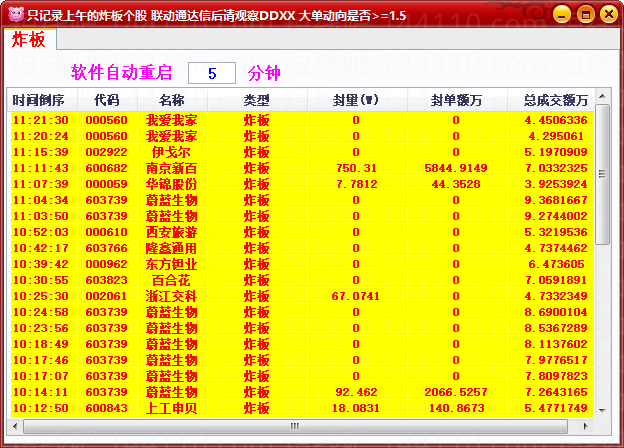Maximize the window using the title bar button

pos(585,15)
